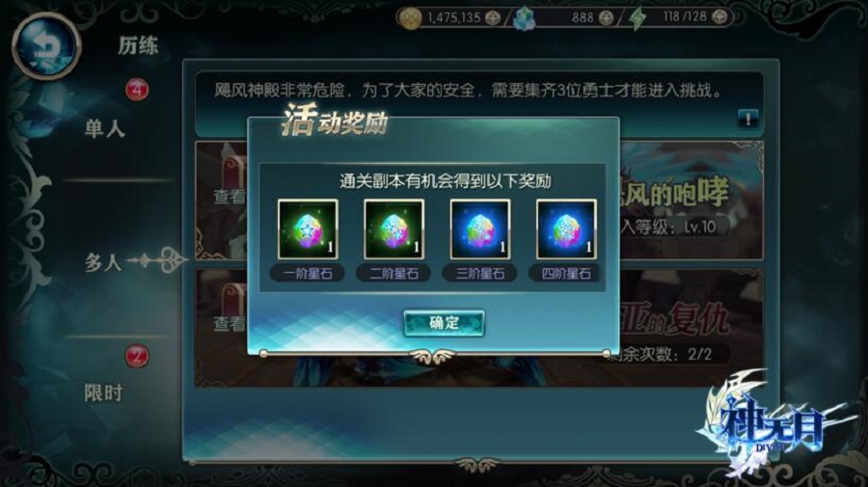Confirm with the 确定 button
The width and height of the screenshot is (868, 487).
pos(444,323)
